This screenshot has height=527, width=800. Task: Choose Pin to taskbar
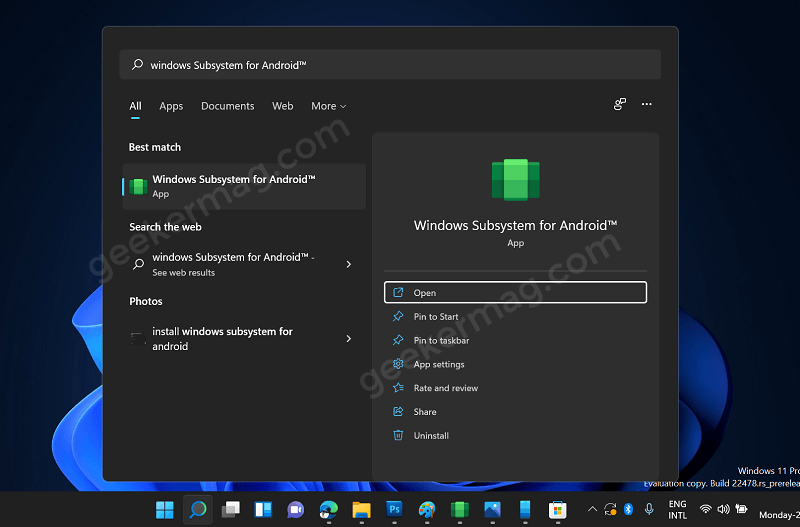coord(515,340)
